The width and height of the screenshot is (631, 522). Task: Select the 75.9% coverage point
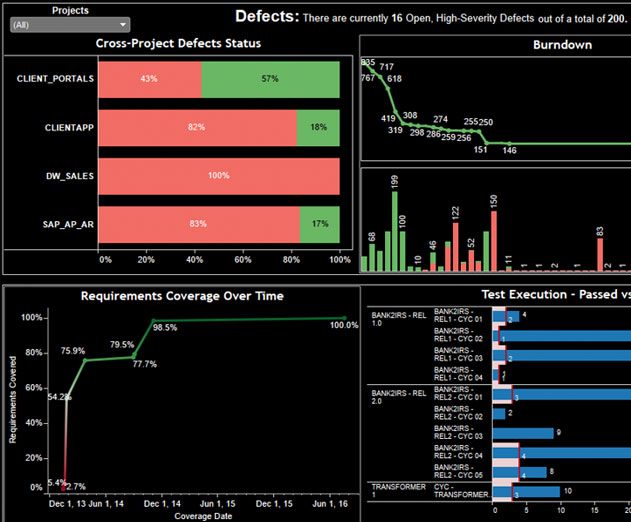(85, 360)
